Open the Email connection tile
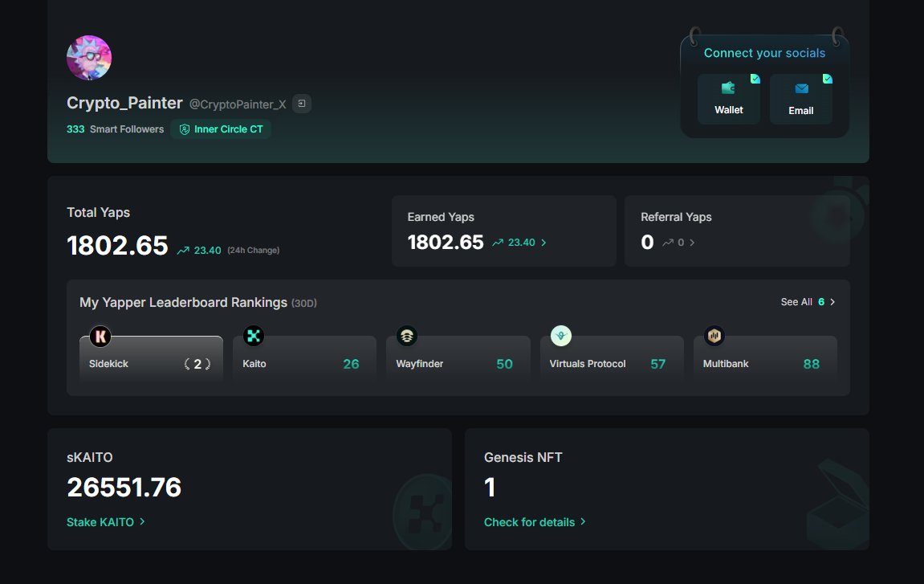 coord(801,99)
